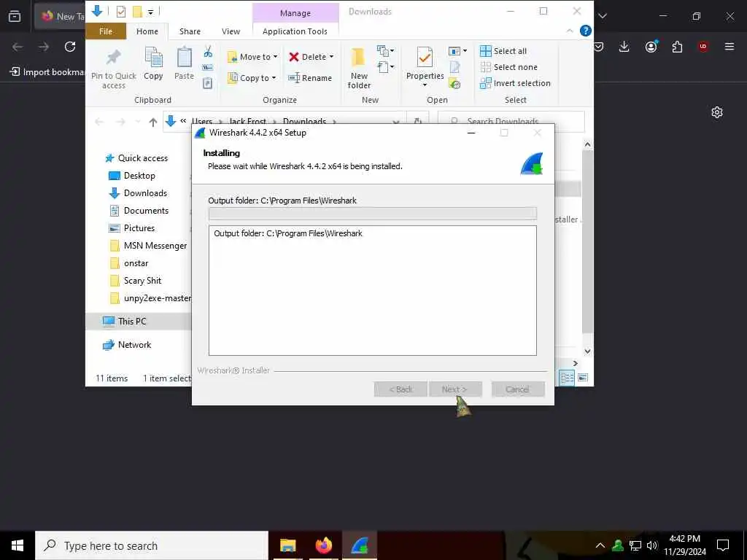Open the New item dropdown
Viewport: 747px width, 560px height.
point(385,50)
